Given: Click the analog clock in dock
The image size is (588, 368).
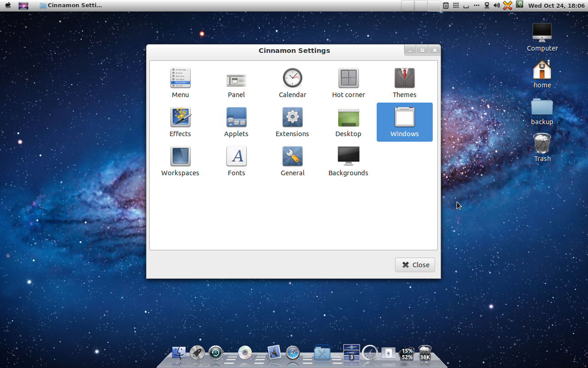Looking at the screenshot, I should pos(370,353).
